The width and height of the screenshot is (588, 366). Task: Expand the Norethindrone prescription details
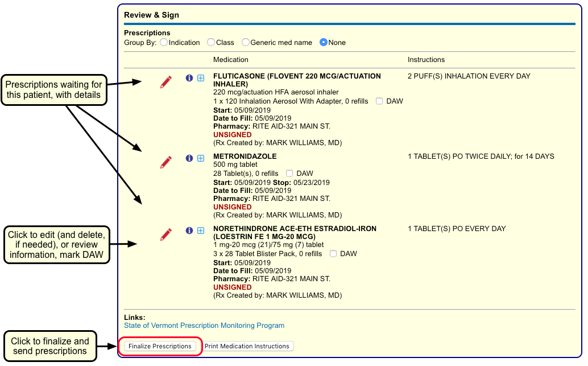coord(201,231)
